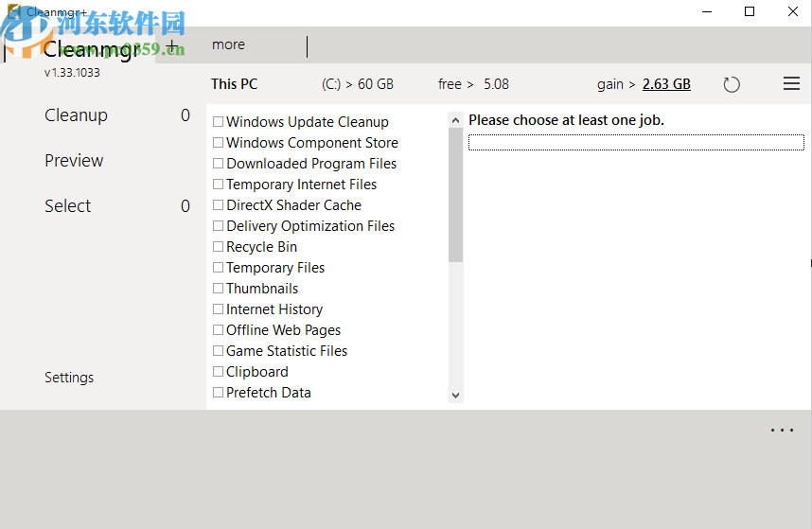Click the plus icon next to Cleanmgr
Viewport: 812px width, 529px height.
pos(171,44)
